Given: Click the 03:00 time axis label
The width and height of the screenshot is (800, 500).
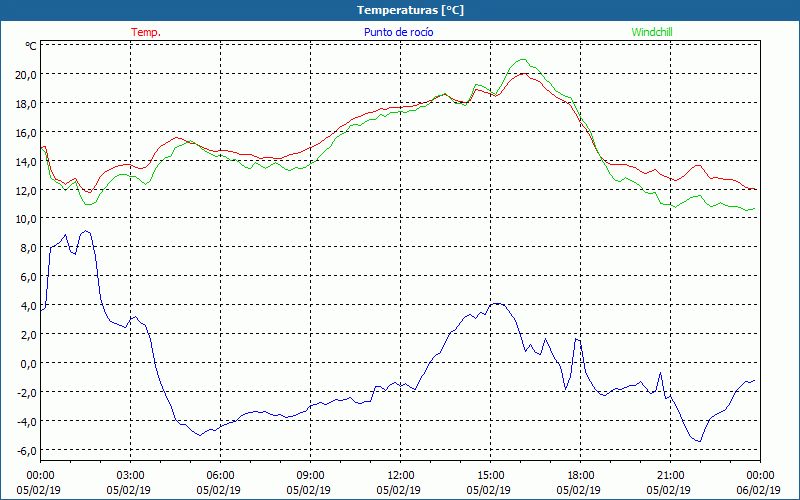Looking at the screenshot, I should click(x=131, y=476).
